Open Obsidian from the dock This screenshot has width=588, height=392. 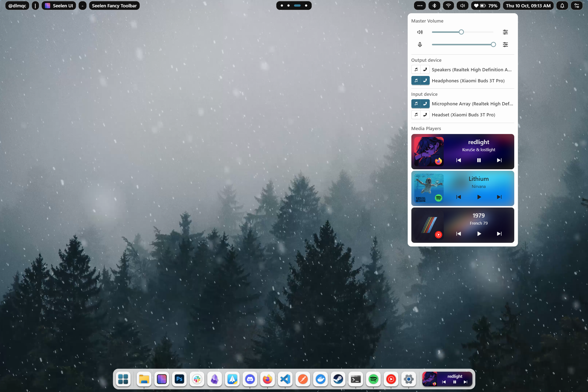(215, 379)
